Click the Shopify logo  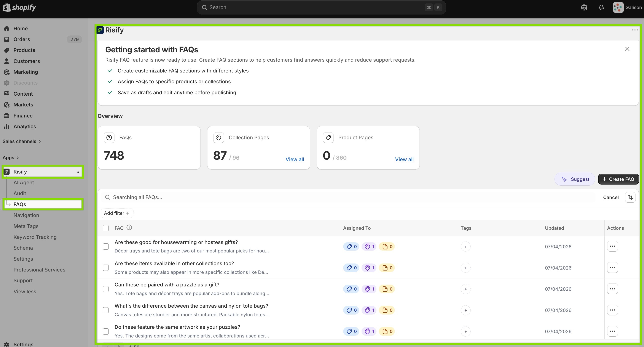coord(19,7)
